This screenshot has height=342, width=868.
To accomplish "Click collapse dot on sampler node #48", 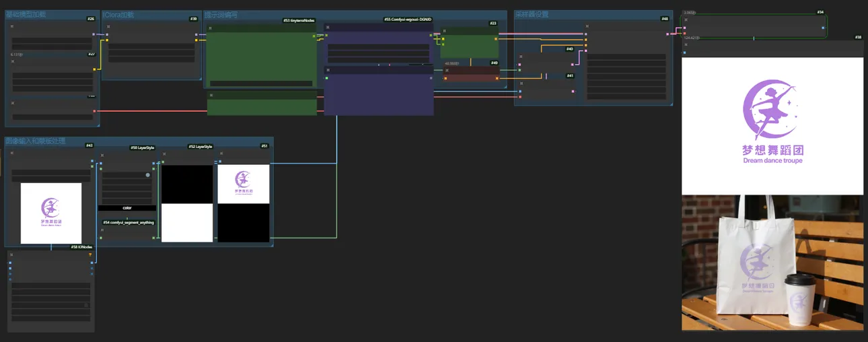I will pyautogui.click(x=587, y=26).
